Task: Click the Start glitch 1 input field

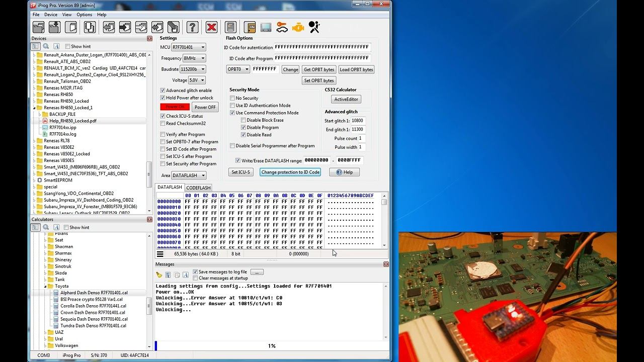Action: (x=358, y=121)
